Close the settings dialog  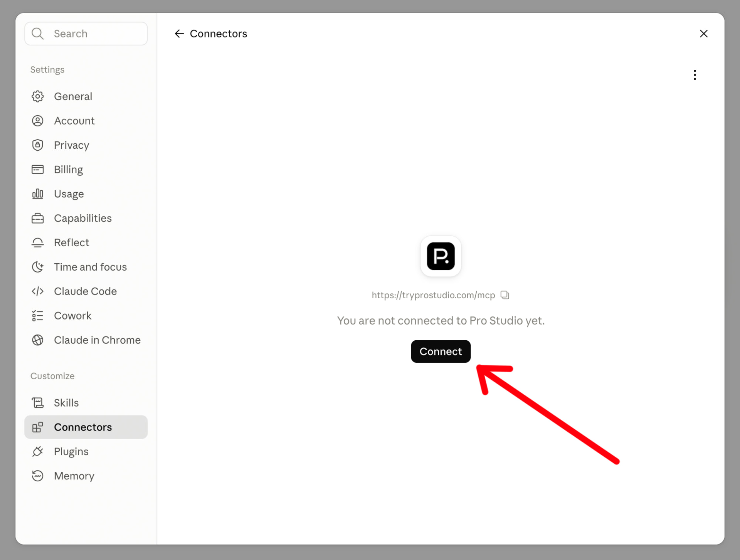click(703, 34)
